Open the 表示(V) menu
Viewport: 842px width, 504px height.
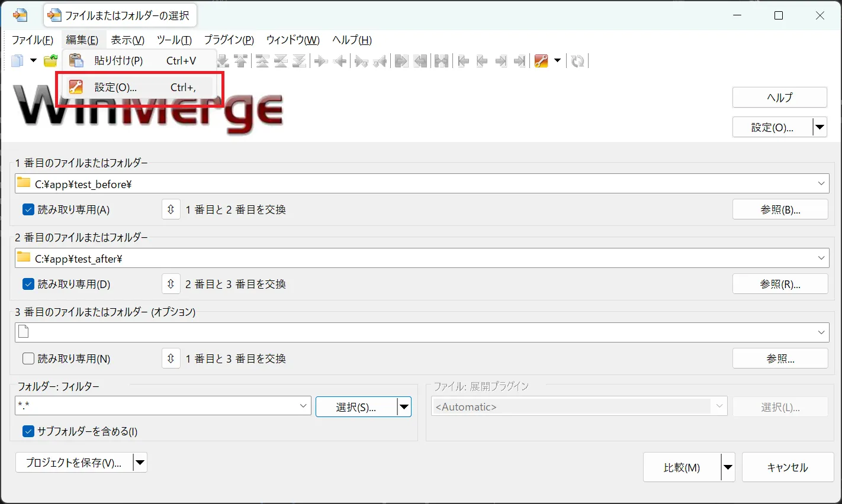tap(128, 40)
